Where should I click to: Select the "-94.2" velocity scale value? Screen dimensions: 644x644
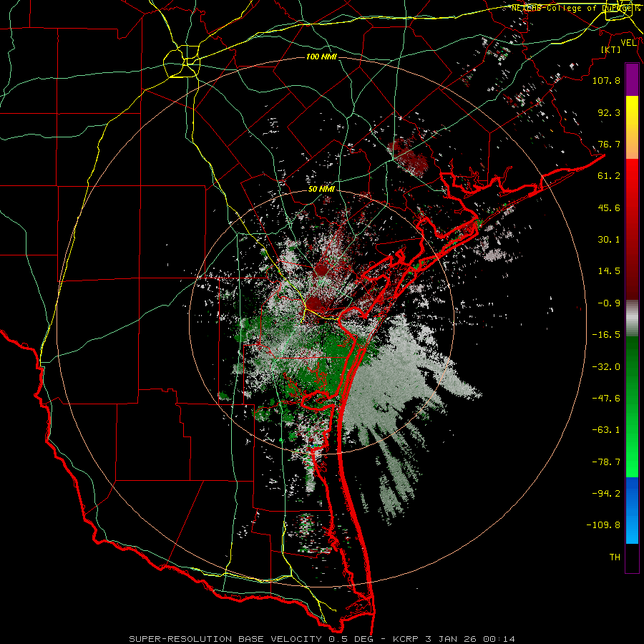pos(606,494)
